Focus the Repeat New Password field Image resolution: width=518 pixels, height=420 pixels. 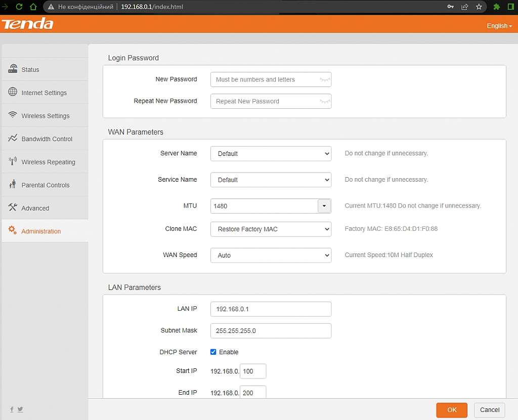coord(271,101)
